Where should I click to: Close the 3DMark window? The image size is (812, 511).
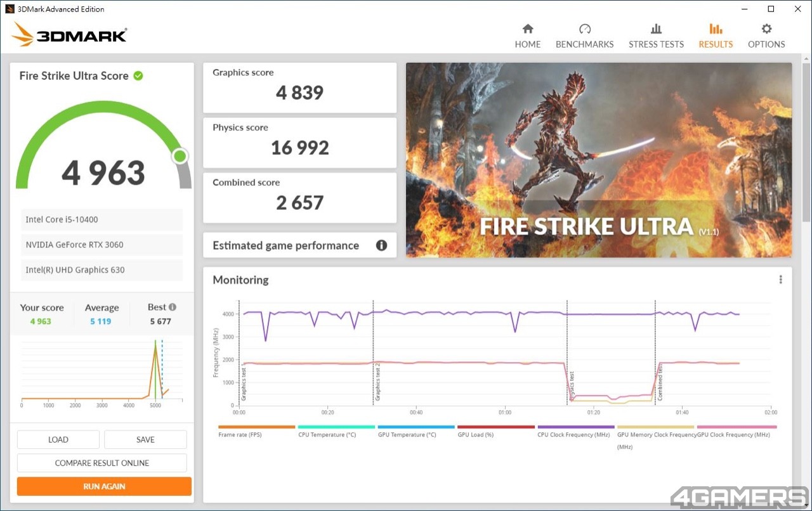[x=798, y=9]
